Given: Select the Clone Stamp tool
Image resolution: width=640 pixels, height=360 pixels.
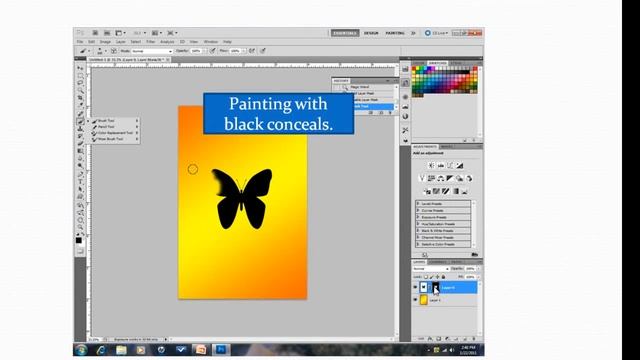Looking at the screenshot, I should pos(80,129).
